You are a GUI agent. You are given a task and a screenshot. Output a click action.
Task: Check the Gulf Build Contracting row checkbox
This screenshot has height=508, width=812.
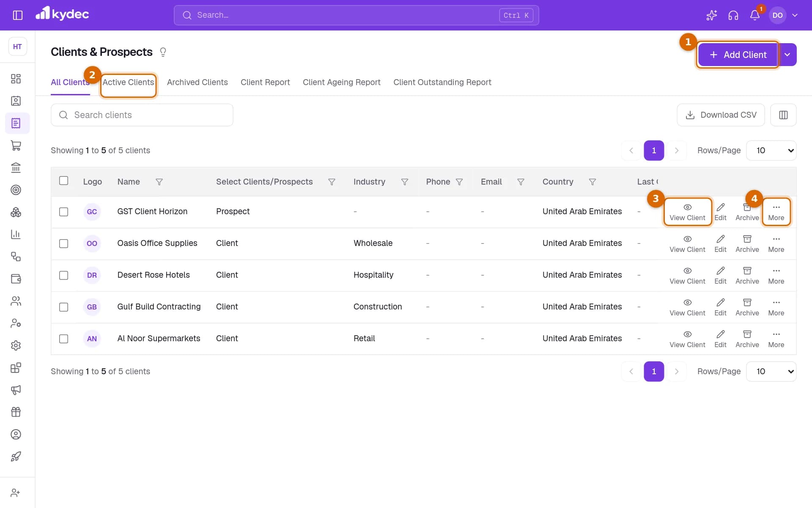pyautogui.click(x=63, y=307)
